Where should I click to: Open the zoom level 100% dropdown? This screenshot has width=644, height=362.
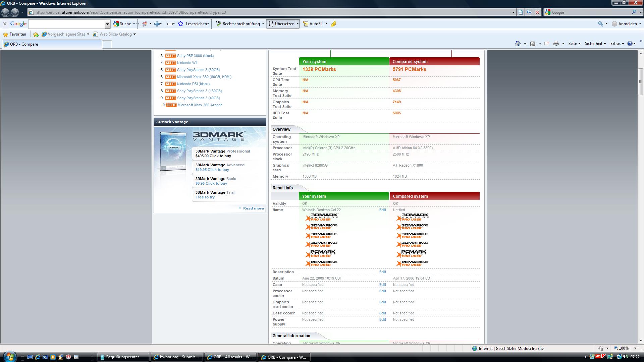tap(635, 348)
